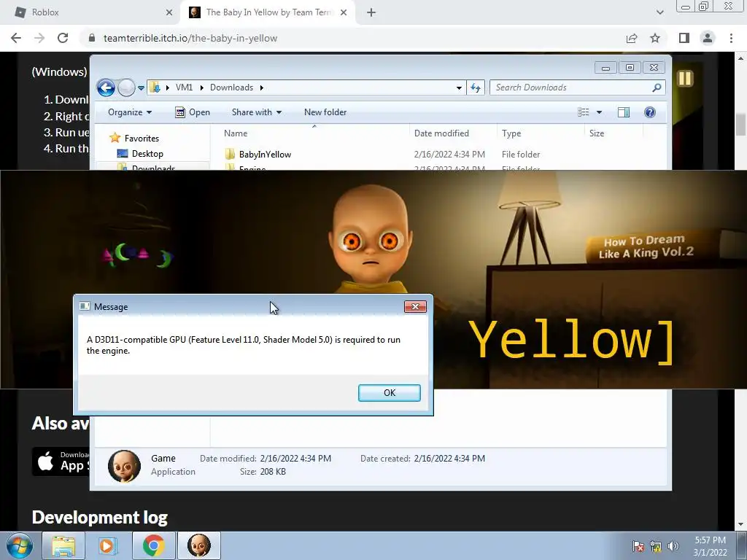Pause the page banner animation
Screen dimensions: 747x560
tap(685, 79)
